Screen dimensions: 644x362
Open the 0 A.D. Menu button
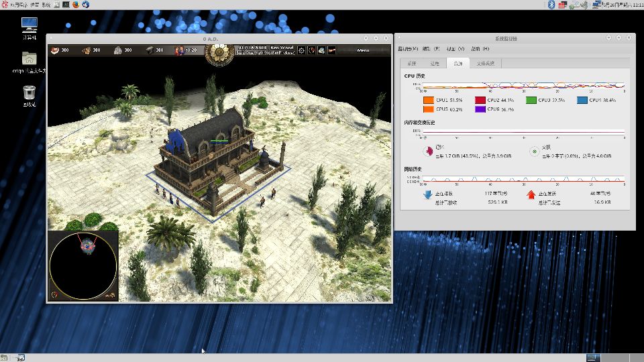tap(363, 50)
